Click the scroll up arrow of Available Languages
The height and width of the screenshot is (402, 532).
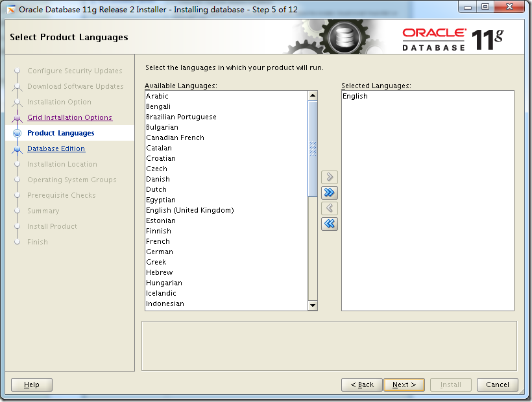point(313,95)
